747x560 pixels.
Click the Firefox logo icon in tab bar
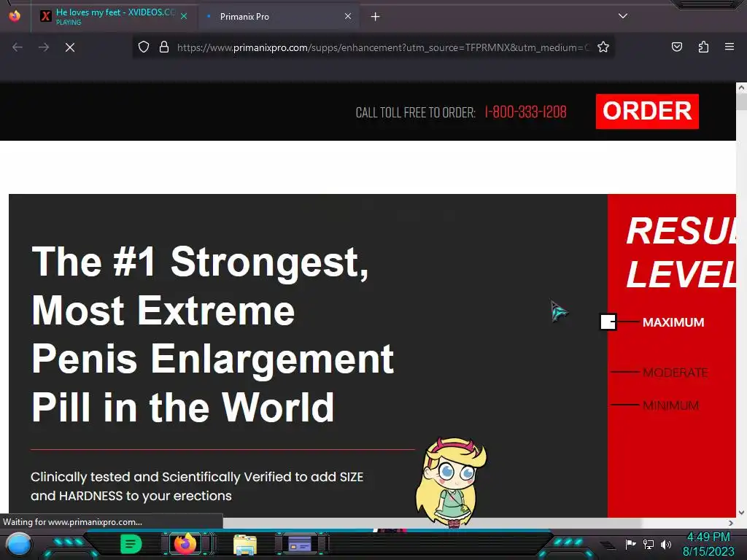[x=15, y=16]
